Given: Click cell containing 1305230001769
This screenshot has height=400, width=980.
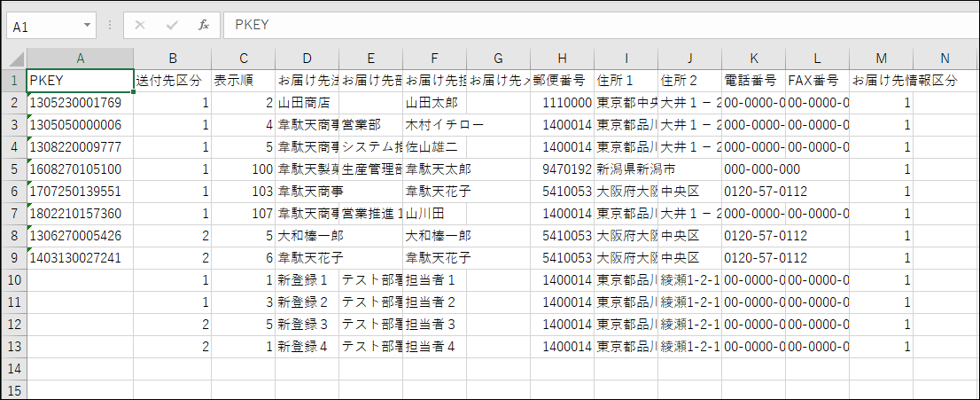Looking at the screenshot, I should tap(80, 102).
